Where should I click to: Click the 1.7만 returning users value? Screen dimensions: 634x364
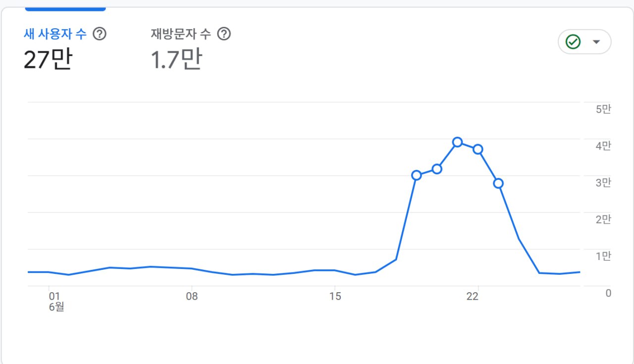pos(176,59)
